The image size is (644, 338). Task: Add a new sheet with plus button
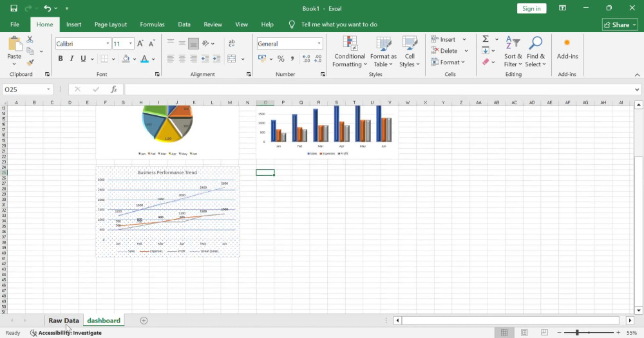coord(144,321)
